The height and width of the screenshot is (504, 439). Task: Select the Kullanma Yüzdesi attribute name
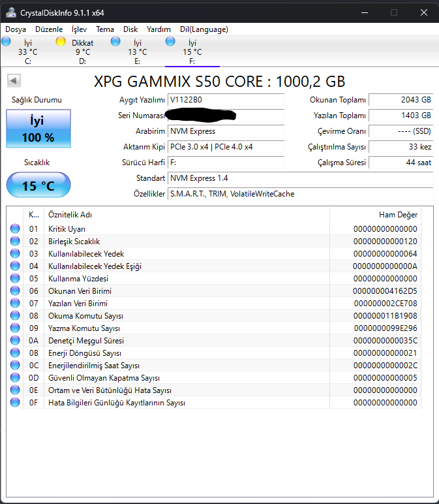click(x=78, y=279)
